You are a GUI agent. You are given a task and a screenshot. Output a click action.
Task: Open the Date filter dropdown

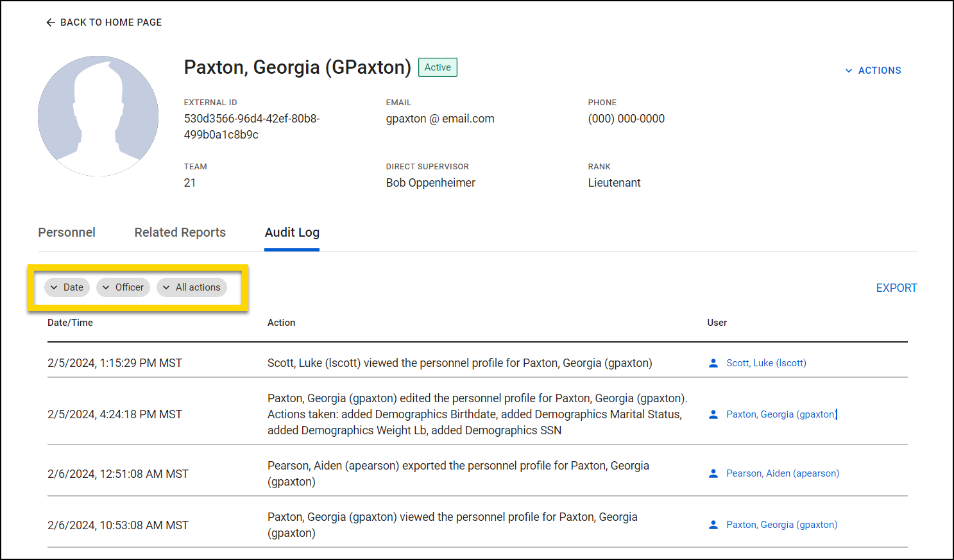pos(67,287)
